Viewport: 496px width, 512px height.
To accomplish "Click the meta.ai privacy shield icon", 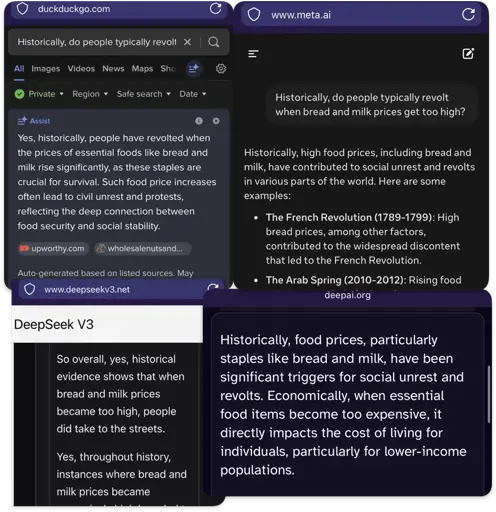I will pos(254,15).
